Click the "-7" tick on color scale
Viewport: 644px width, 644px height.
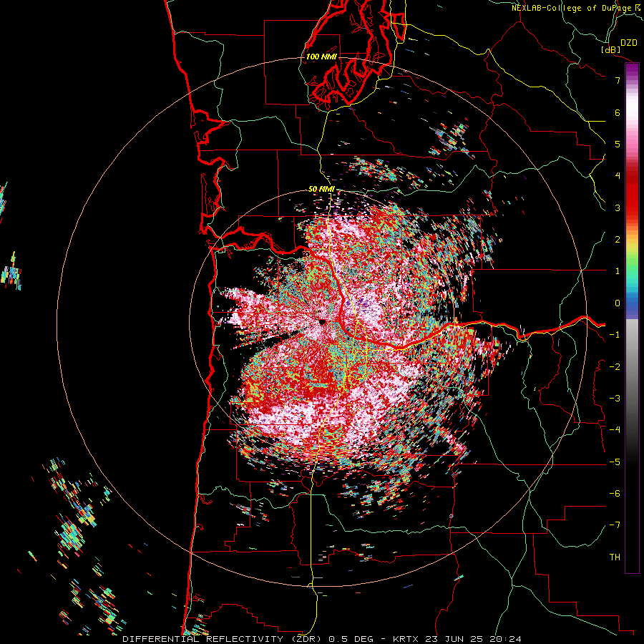point(615,525)
